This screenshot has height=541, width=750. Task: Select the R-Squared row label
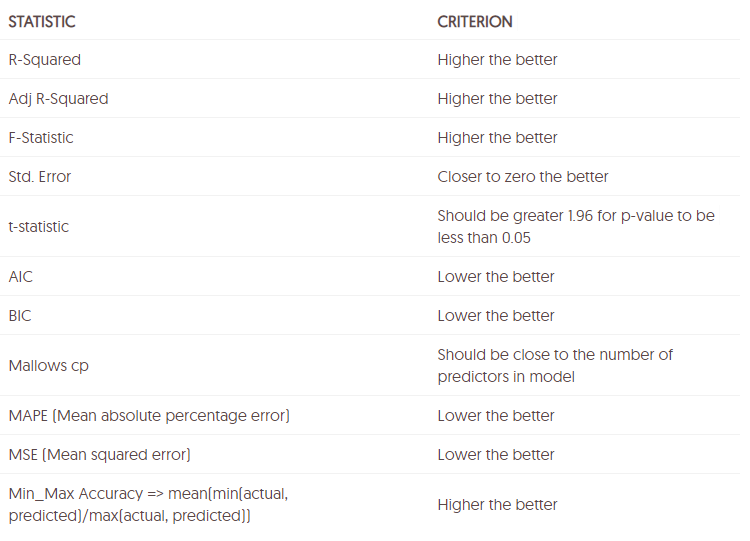pos(45,60)
